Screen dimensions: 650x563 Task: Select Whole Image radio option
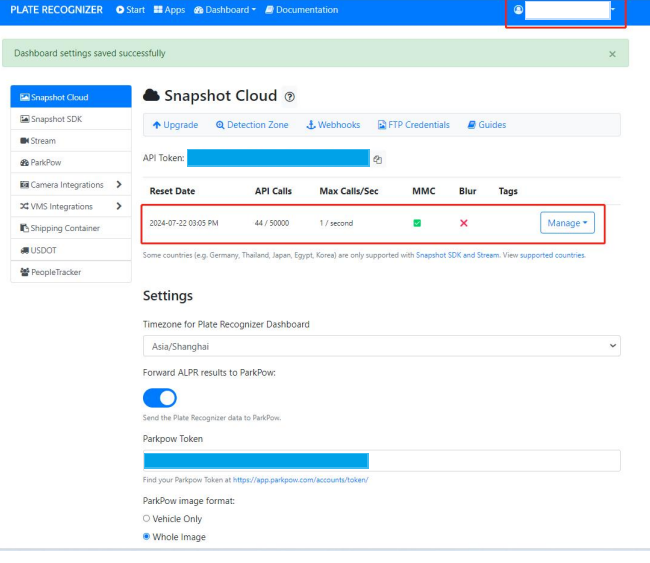pyautogui.click(x=147, y=537)
